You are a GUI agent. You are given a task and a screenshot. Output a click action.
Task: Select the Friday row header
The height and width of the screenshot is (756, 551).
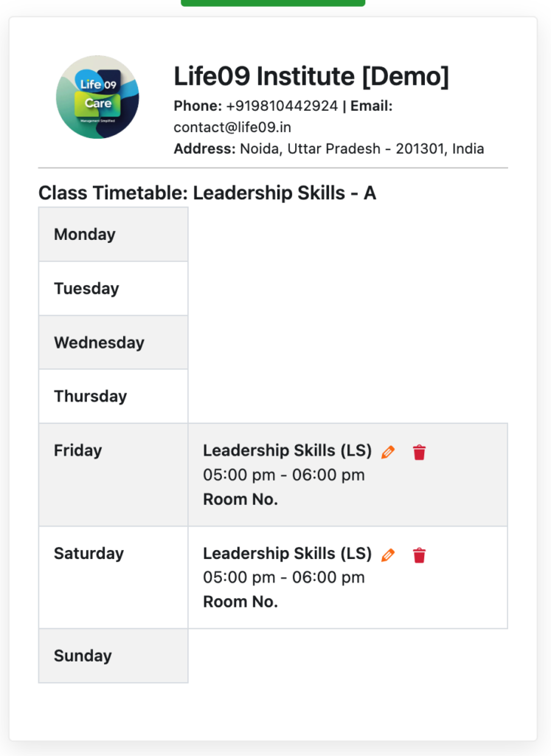(77, 450)
